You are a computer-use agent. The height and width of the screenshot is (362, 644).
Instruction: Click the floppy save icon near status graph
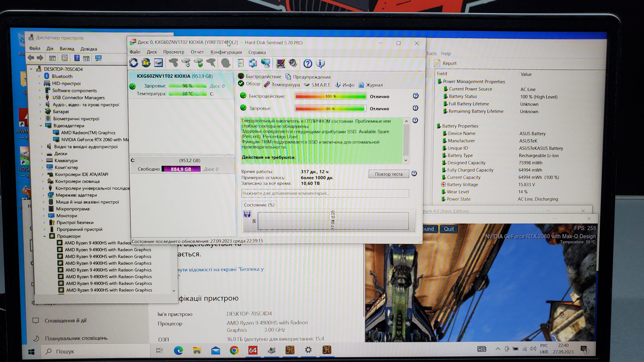tap(247, 214)
